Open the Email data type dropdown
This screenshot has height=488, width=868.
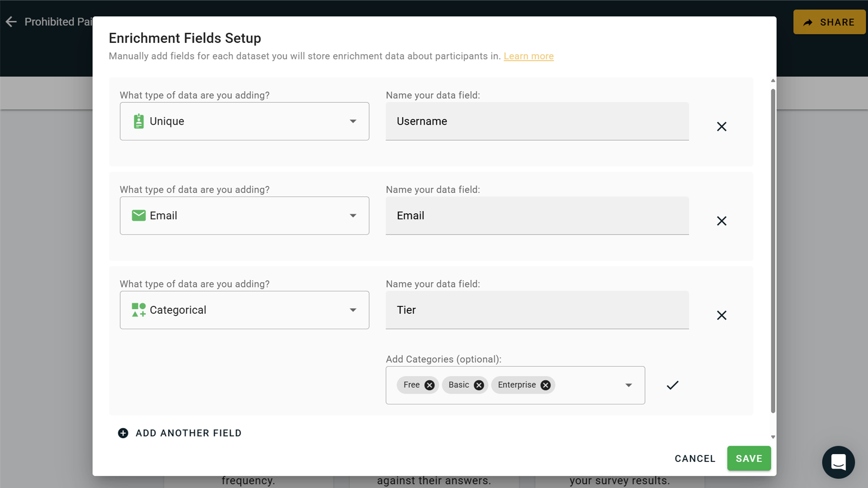244,216
